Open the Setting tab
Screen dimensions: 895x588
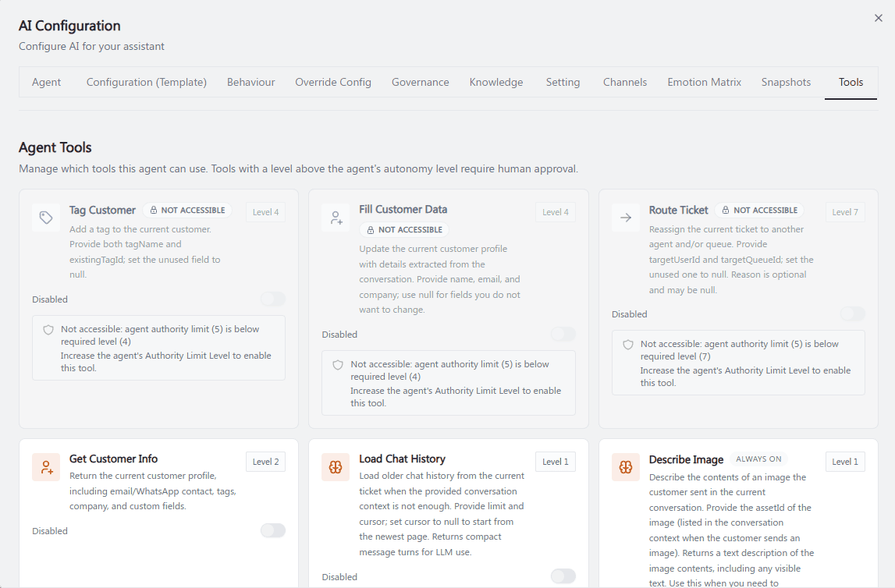(563, 82)
